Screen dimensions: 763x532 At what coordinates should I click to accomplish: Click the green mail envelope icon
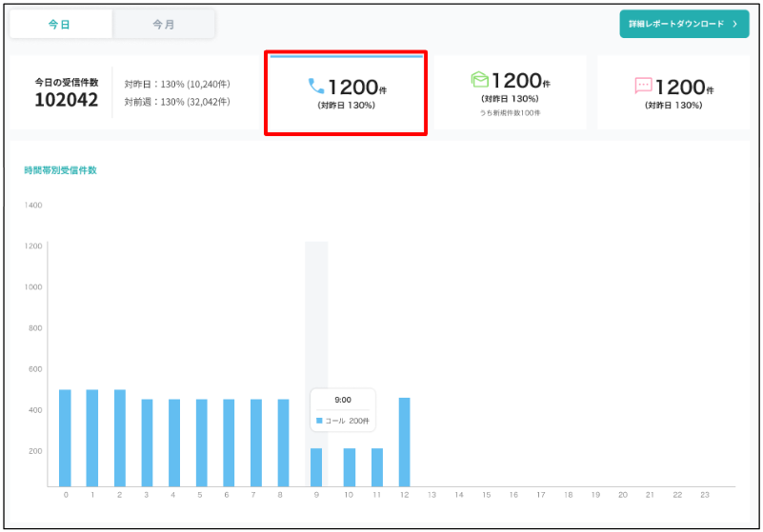coord(481,80)
